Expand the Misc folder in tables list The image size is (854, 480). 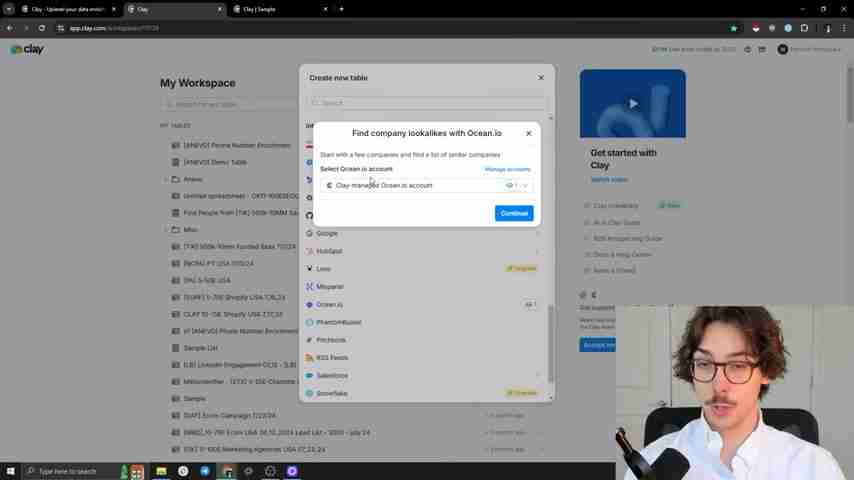[x=167, y=230]
